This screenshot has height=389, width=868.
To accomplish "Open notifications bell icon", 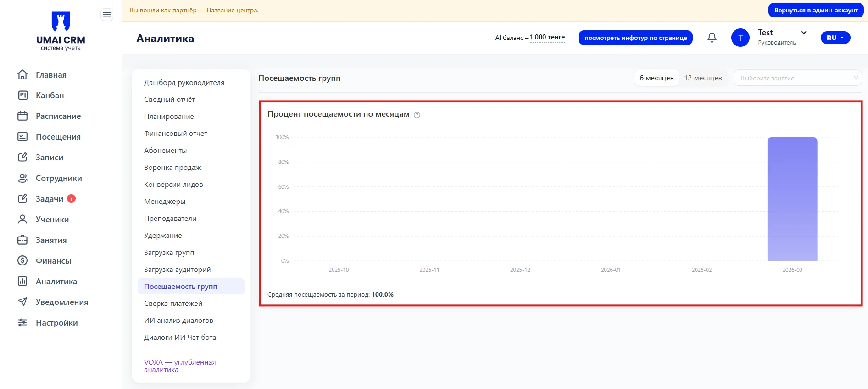I will click(x=712, y=38).
